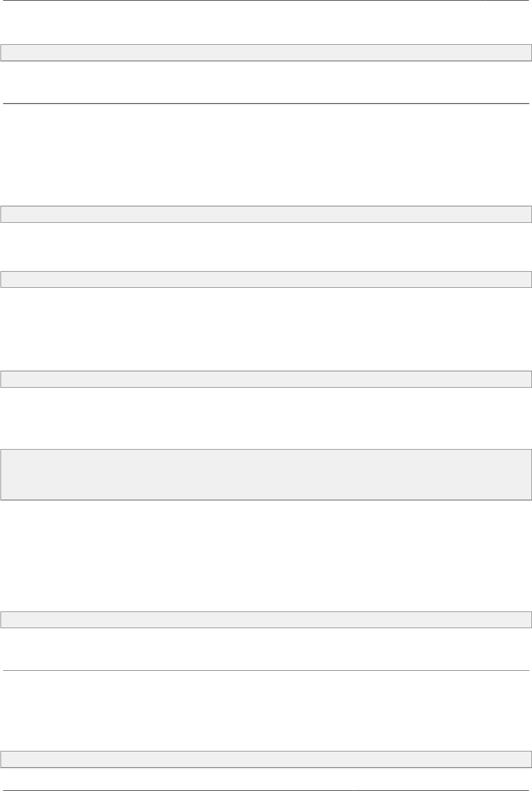Click the tall multi-line gray code box
The image size is (532, 791).
[x=266, y=475]
